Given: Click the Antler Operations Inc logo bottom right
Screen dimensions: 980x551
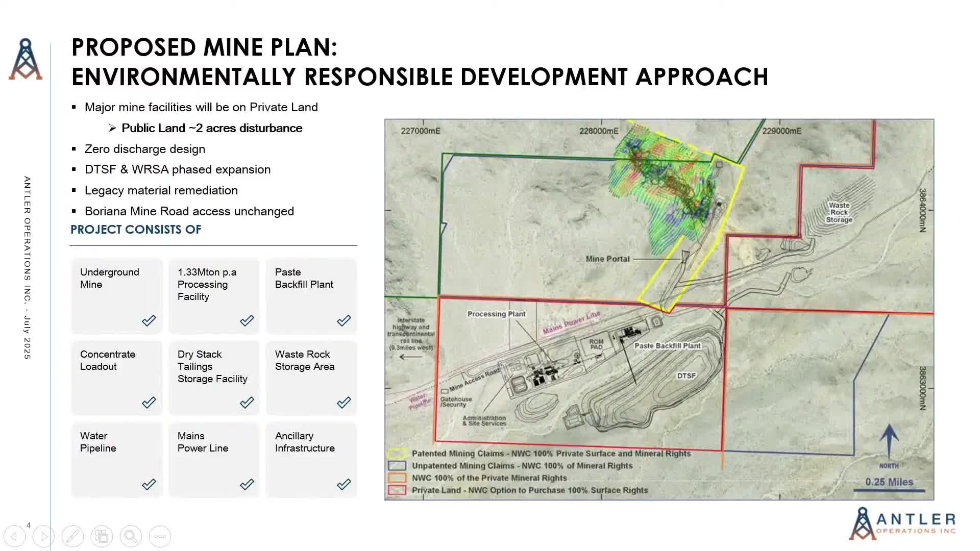Looking at the screenshot, I should pyautogui.click(x=902, y=523).
